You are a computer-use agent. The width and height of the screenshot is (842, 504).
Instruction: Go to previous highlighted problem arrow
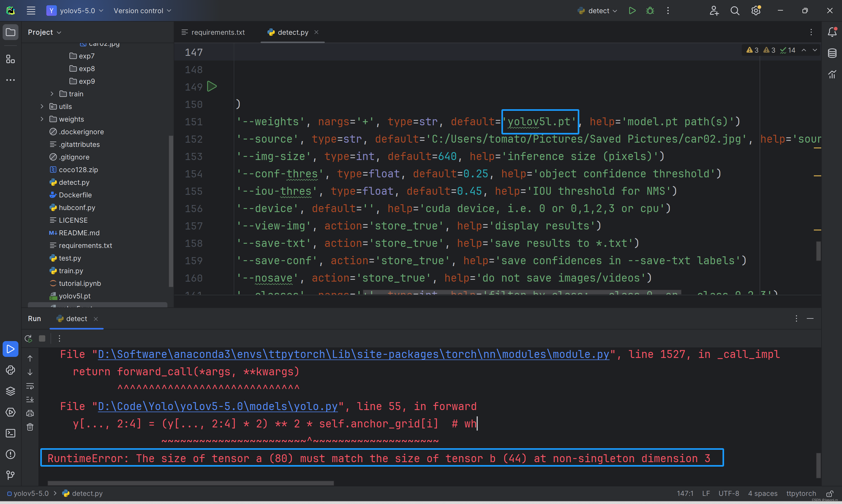[x=804, y=50]
